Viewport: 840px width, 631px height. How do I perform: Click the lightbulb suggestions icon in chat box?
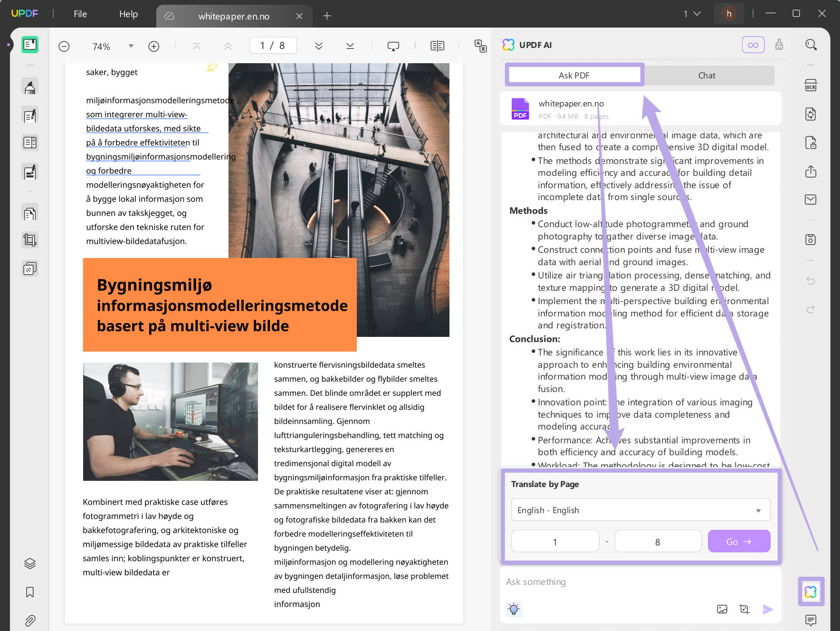(x=514, y=609)
